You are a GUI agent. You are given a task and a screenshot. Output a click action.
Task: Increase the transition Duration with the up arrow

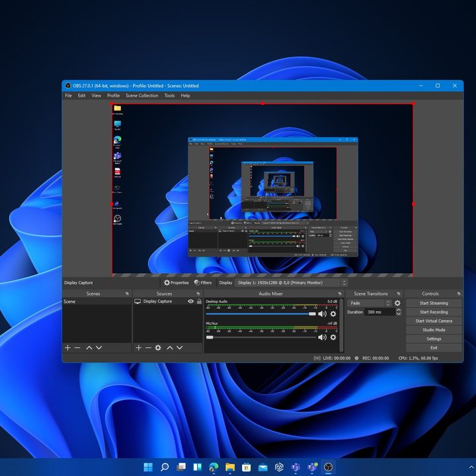(399, 310)
